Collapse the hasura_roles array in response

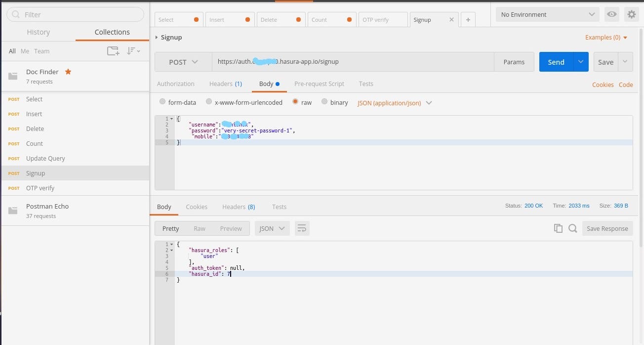coord(171,250)
